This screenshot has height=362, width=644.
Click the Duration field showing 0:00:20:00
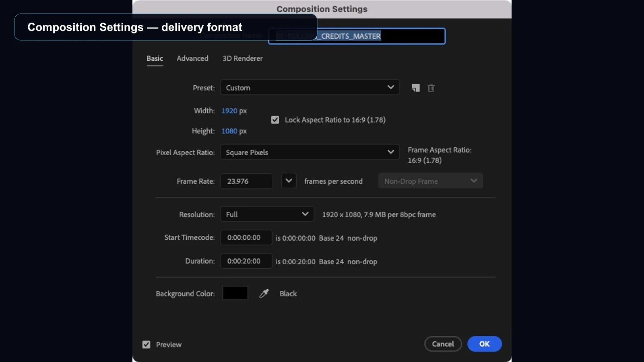tap(246, 261)
